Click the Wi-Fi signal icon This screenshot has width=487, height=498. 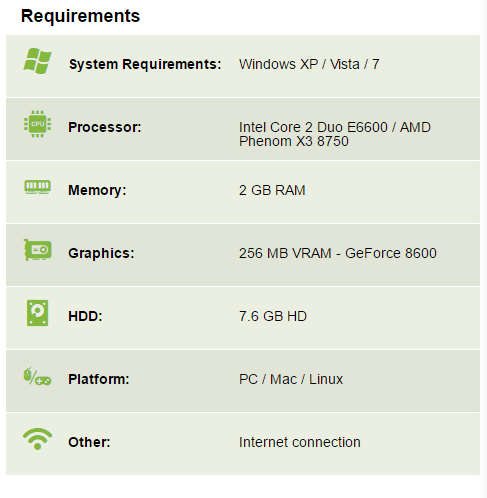click(37, 439)
